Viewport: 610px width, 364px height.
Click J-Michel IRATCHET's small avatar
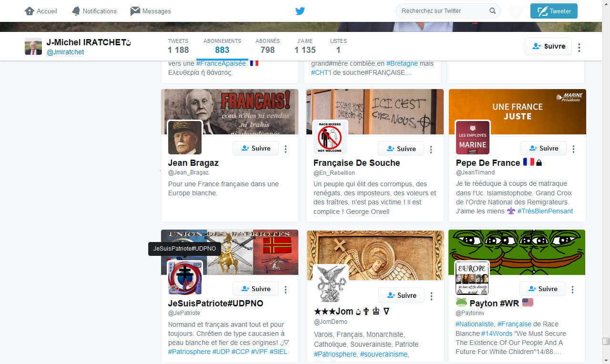33,46
